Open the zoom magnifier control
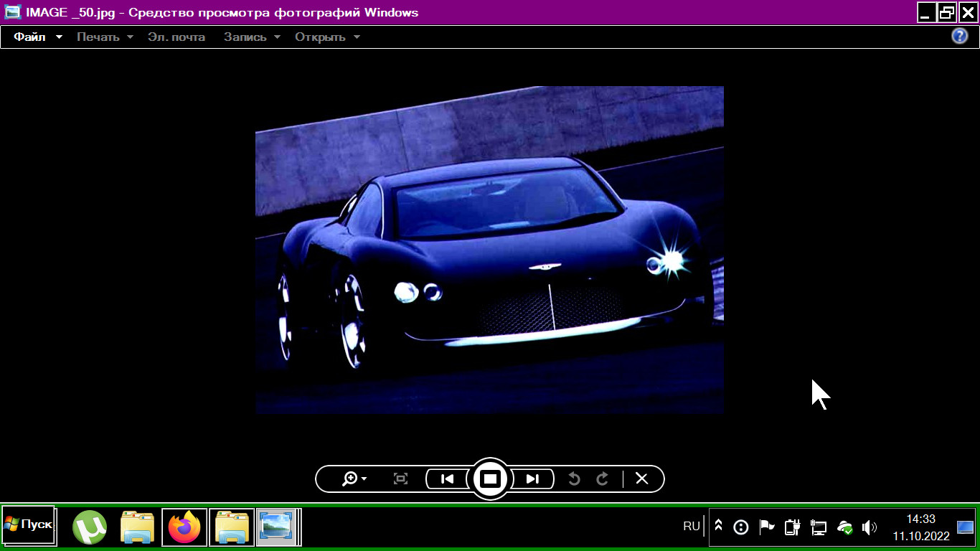Viewport: 980px width, 551px height. pos(350,479)
